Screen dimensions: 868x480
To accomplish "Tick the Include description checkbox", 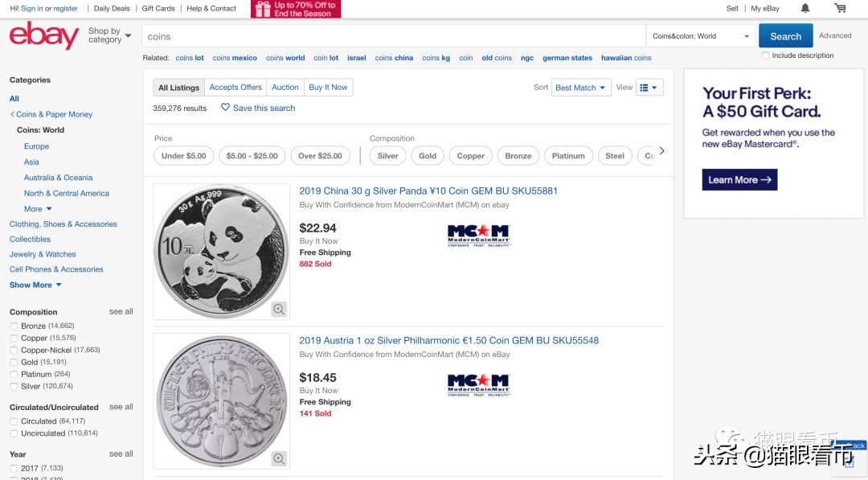I will pos(765,55).
